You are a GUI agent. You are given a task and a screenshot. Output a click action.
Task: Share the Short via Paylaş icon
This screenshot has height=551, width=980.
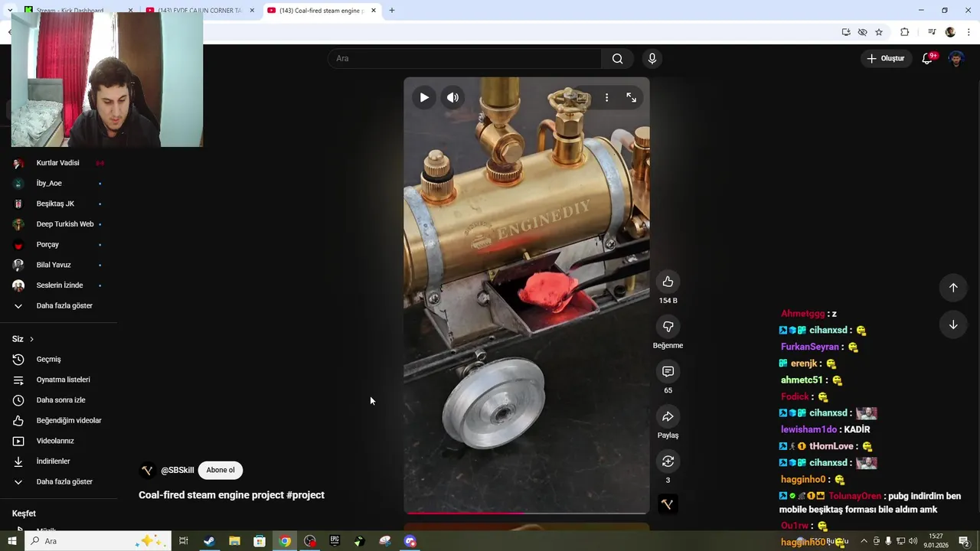pyautogui.click(x=668, y=416)
